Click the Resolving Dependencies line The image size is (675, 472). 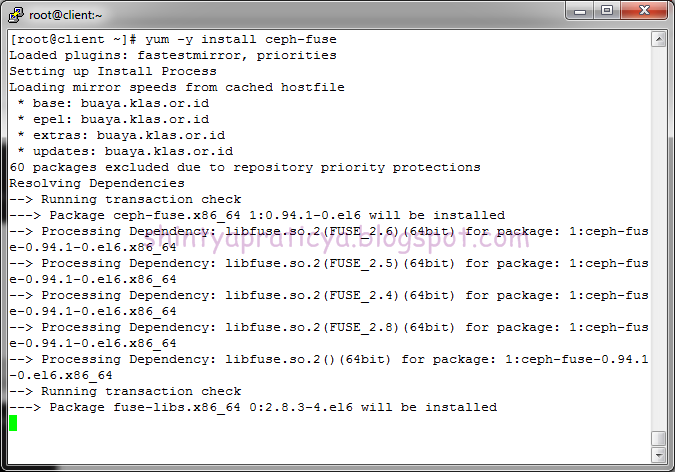tap(97, 183)
